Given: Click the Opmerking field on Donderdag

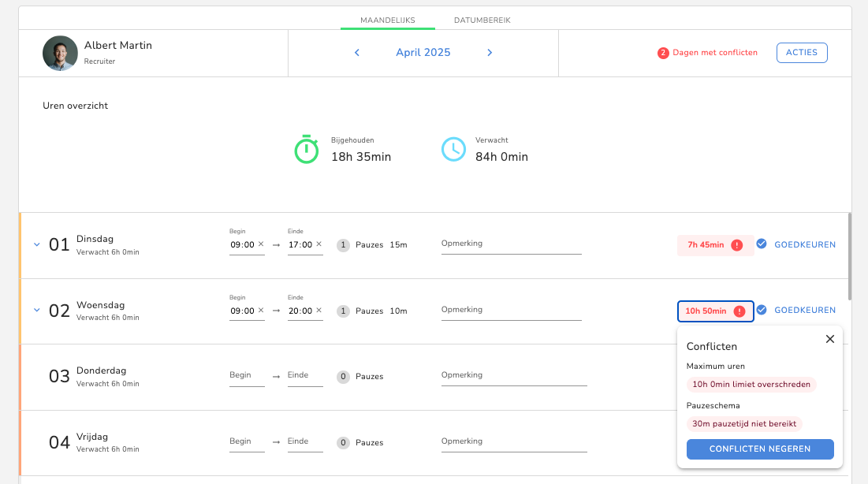Looking at the screenshot, I should pos(514,376).
